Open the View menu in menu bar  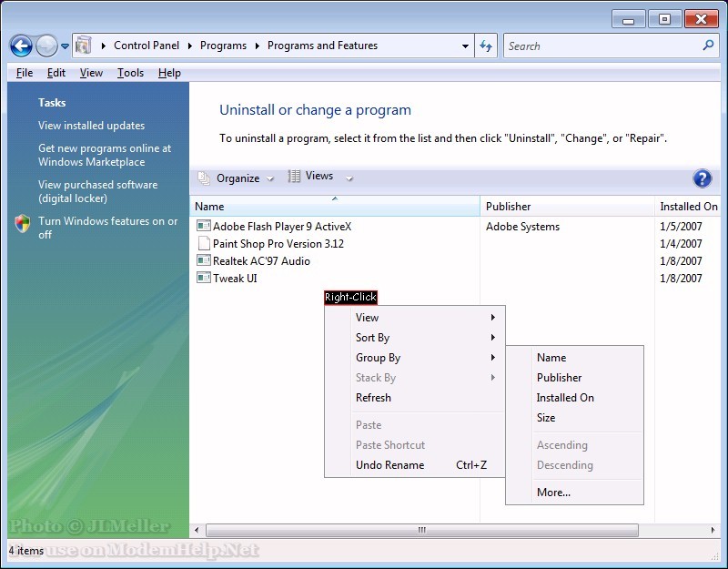(x=91, y=73)
